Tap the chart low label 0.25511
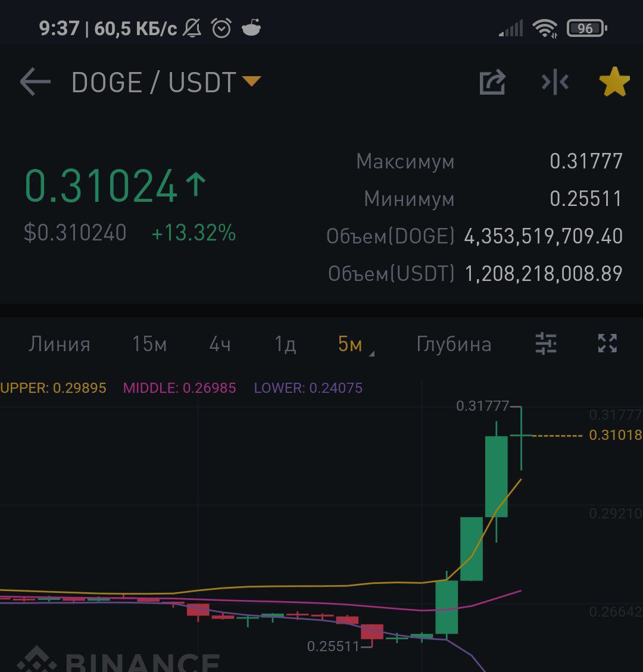The height and width of the screenshot is (672, 643). point(333,646)
